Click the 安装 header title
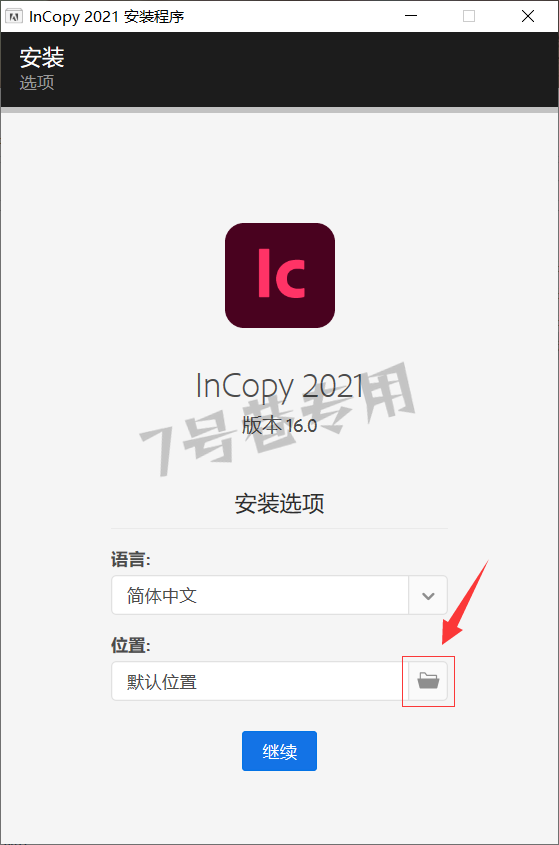Screen dimensions: 559x845 pos(42,58)
